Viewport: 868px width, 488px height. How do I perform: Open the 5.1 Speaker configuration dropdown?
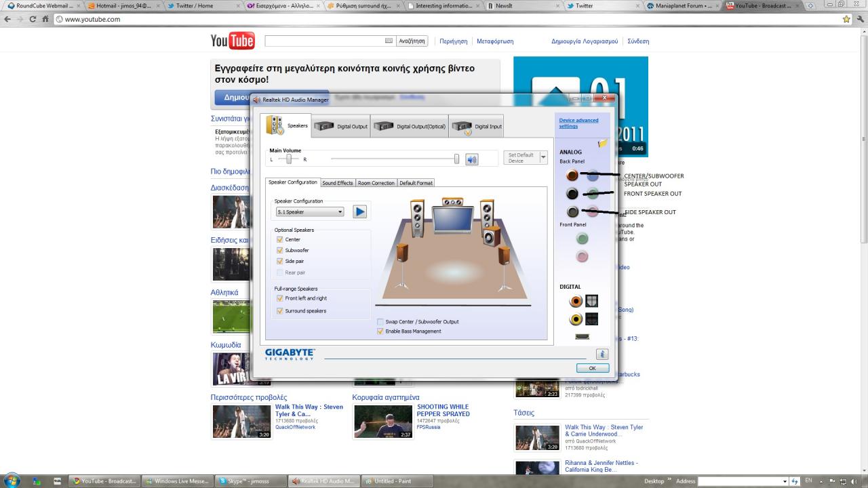(x=309, y=211)
